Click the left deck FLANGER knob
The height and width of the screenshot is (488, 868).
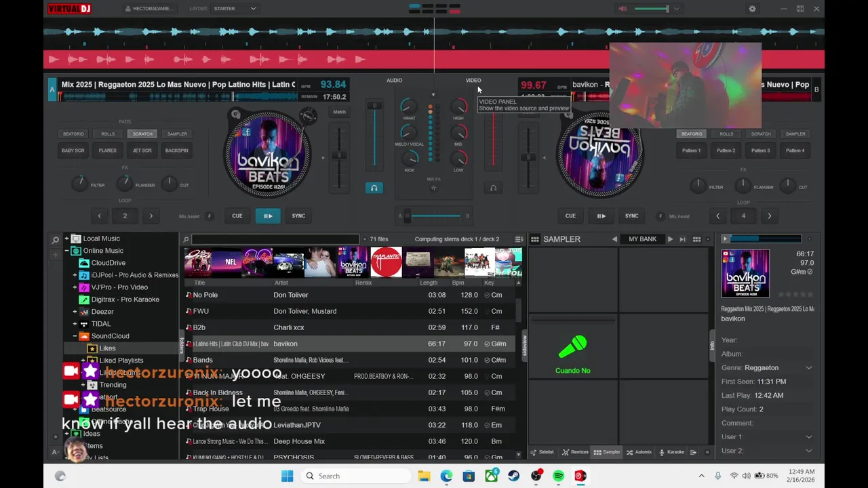pos(124,184)
